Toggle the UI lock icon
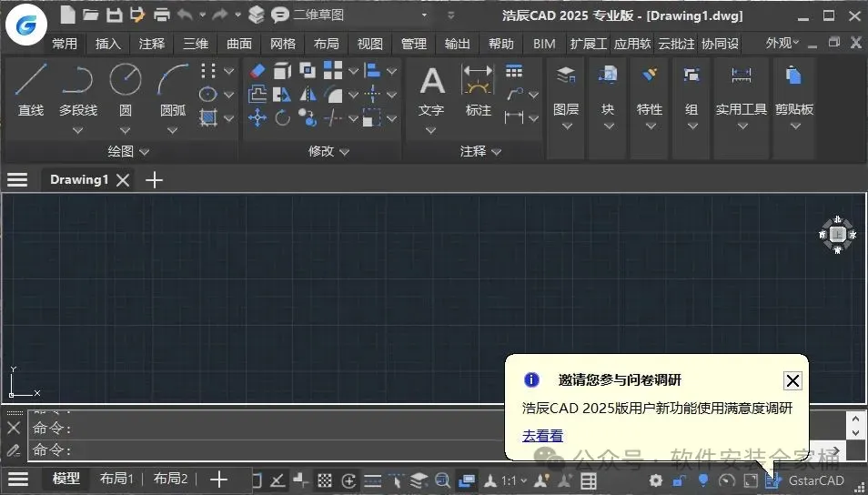The image size is (868, 495). click(680, 480)
